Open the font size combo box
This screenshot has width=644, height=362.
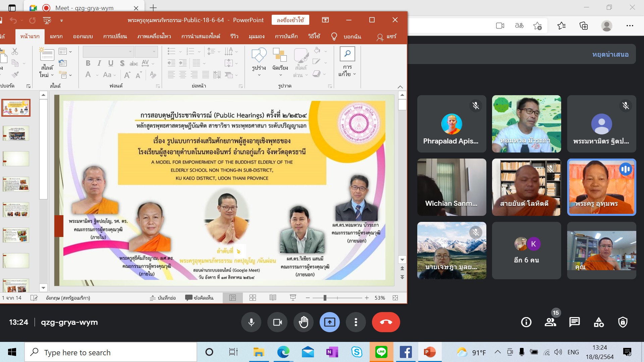146,52
